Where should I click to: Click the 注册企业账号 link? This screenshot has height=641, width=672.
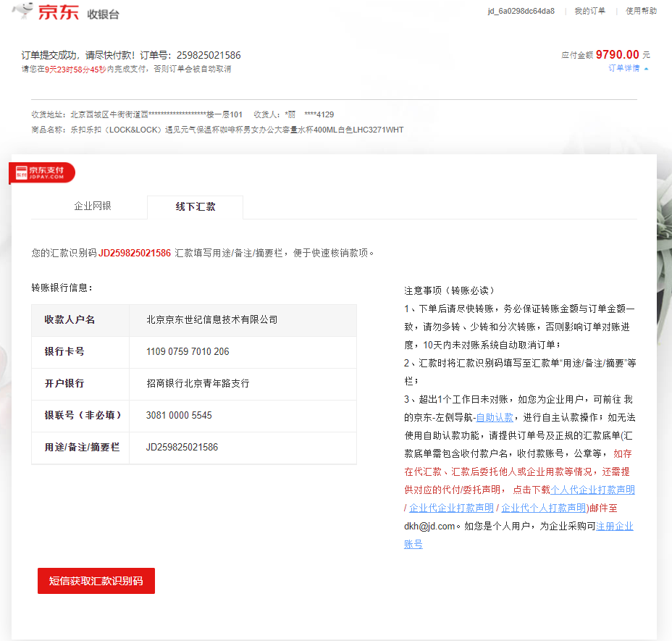(x=614, y=526)
